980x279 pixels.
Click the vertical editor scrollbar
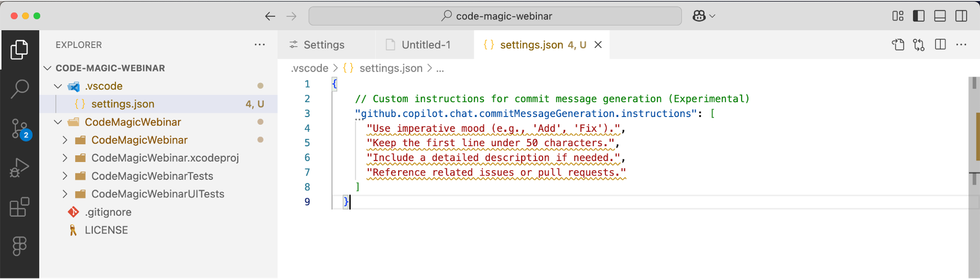973,176
